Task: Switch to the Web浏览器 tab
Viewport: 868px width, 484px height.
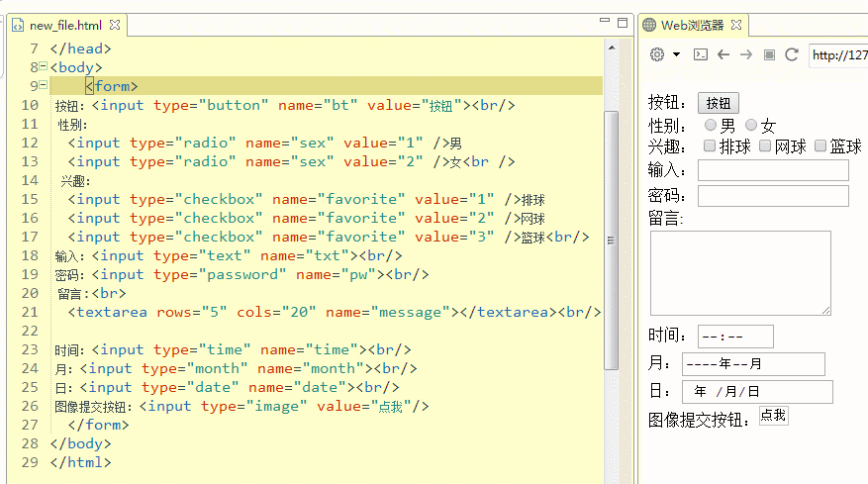Action: click(692, 25)
